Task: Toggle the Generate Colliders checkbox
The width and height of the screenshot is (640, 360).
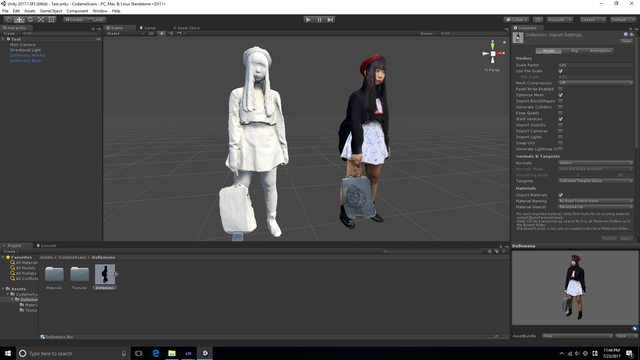Action: 560,107
